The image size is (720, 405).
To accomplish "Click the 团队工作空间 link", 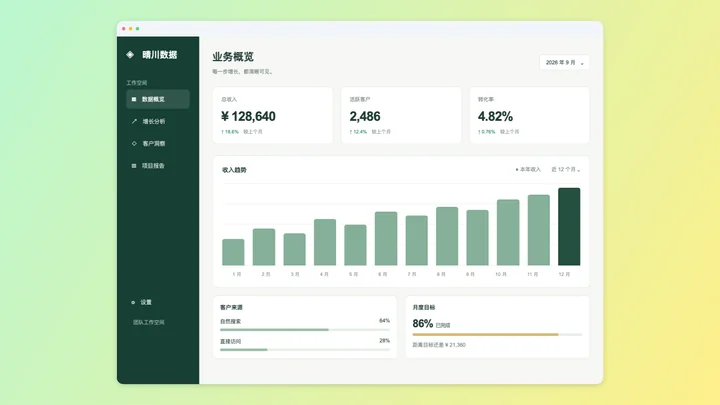I will click(x=149, y=322).
